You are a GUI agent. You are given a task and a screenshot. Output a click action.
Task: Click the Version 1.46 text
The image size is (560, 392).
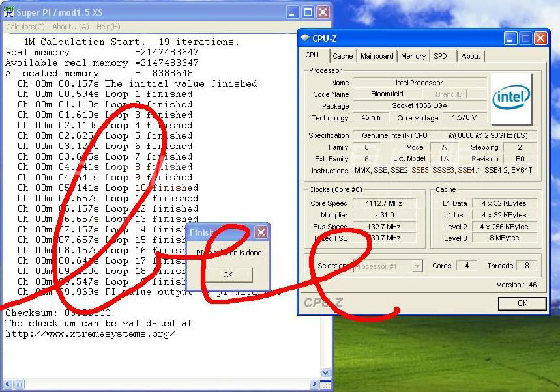click(x=516, y=285)
